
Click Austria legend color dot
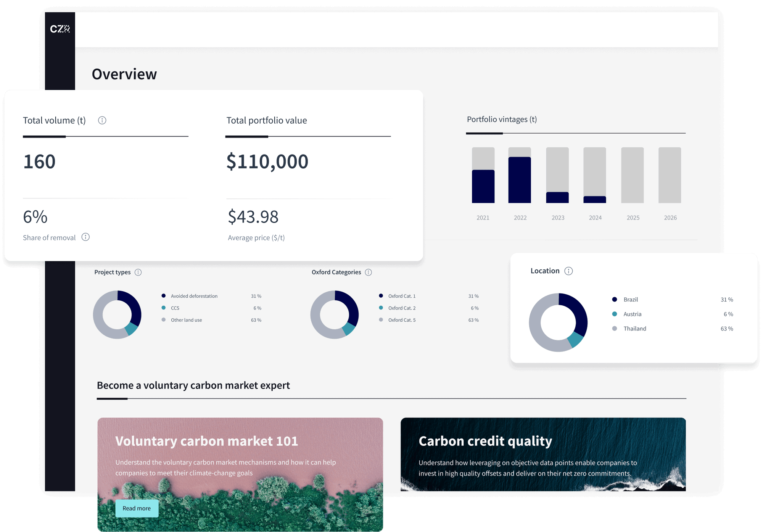point(614,314)
